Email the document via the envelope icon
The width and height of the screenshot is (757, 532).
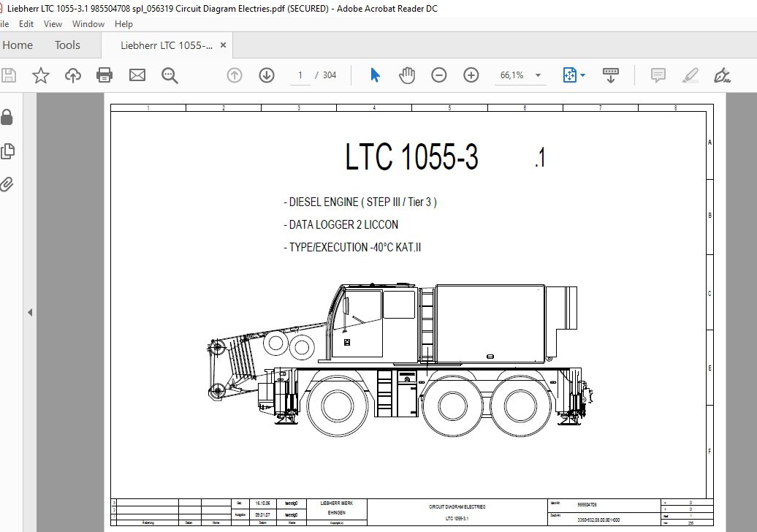pyautogui.click(x=137, y=75)
